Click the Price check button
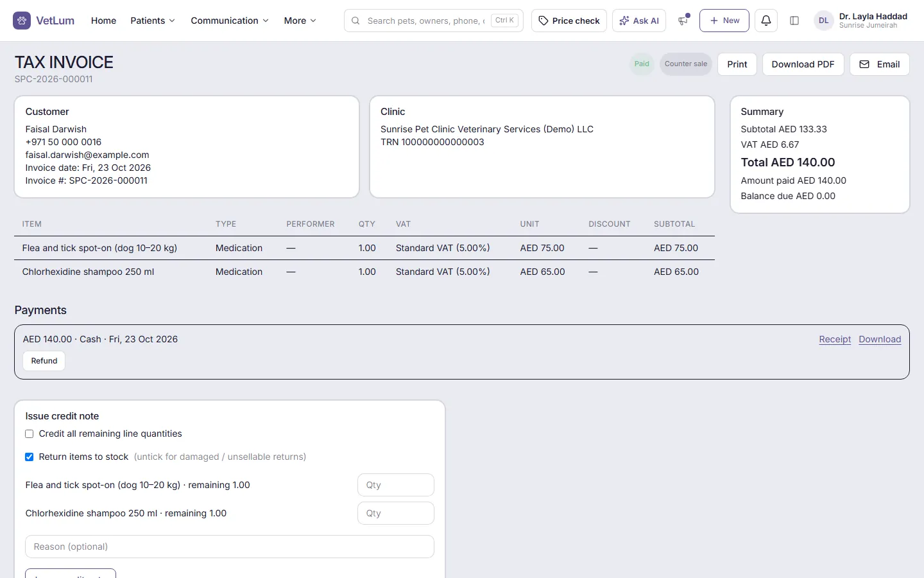The image size is (924, 578). point(569,21)
